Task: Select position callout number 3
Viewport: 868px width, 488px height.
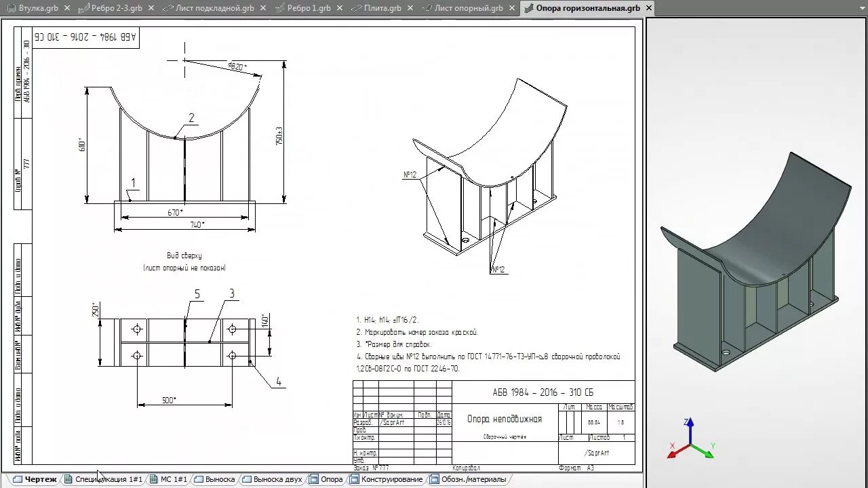Action: click(x=232, y=293)
